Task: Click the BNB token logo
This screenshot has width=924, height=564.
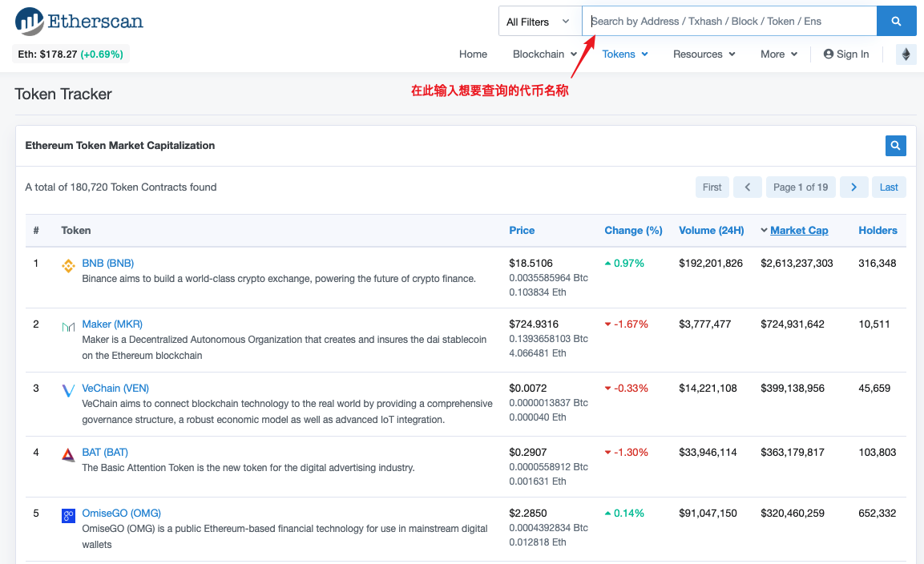Action: pos(68,266)
